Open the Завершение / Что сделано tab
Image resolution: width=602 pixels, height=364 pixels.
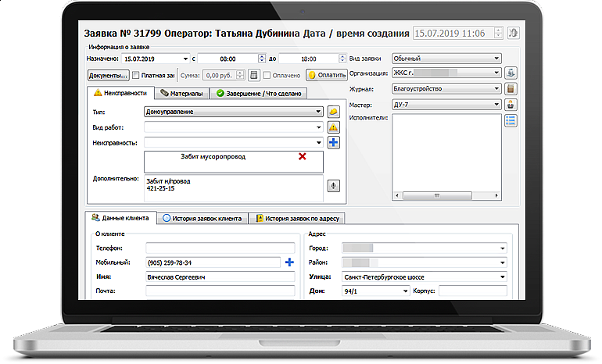coord(259,93)
